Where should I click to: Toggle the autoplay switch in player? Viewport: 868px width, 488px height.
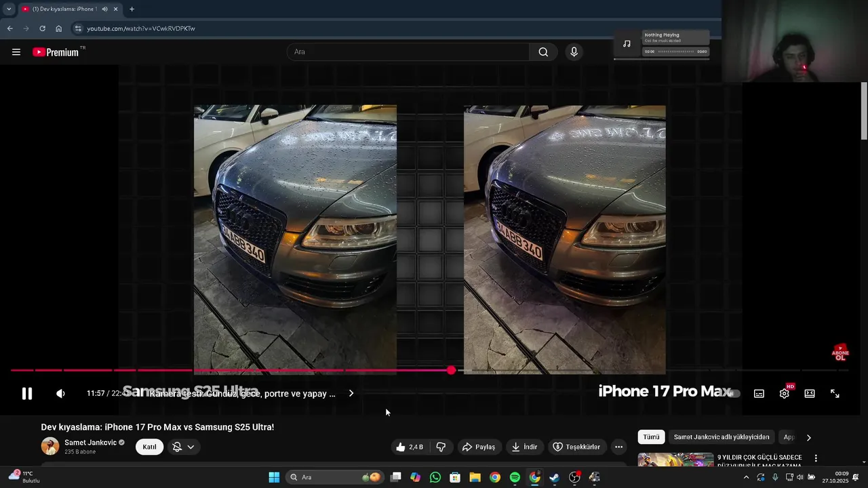tap(734, 394)
